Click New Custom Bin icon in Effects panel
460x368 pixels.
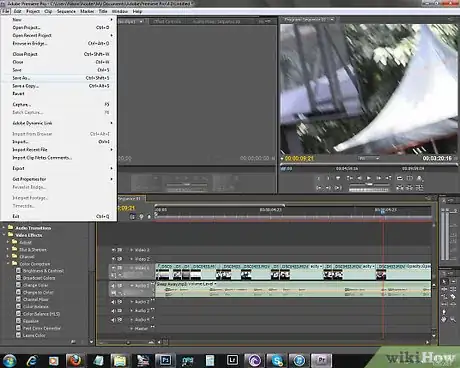pos(73,342)
